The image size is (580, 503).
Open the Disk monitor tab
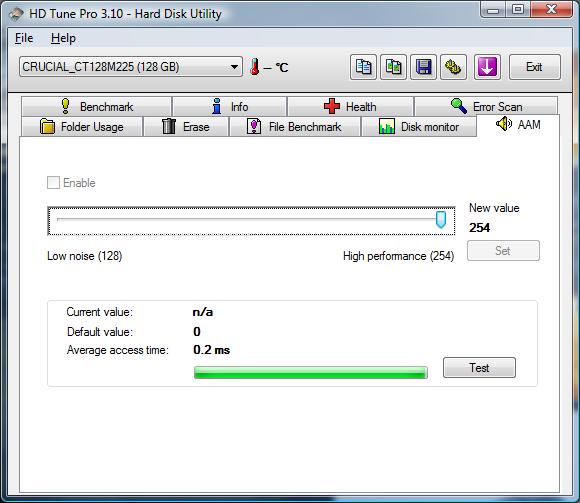click(x=418, y=127)
